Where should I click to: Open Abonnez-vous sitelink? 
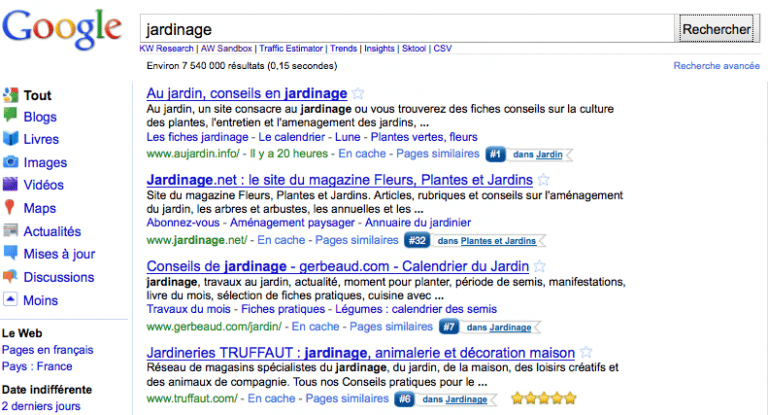click(x=183, y=222)
